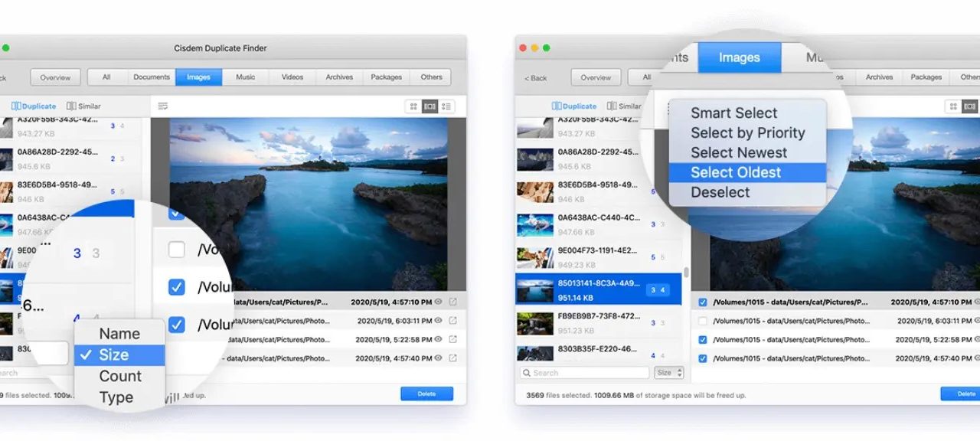This screenshot has width=980, height=441.
Task: Switch to thumbnail grid view in left window
Action: (413, 106)
